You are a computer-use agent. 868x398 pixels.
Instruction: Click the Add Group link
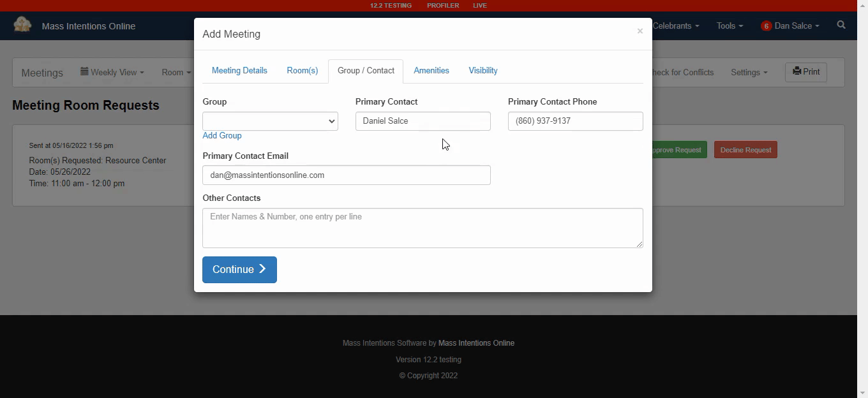(222, 136)
